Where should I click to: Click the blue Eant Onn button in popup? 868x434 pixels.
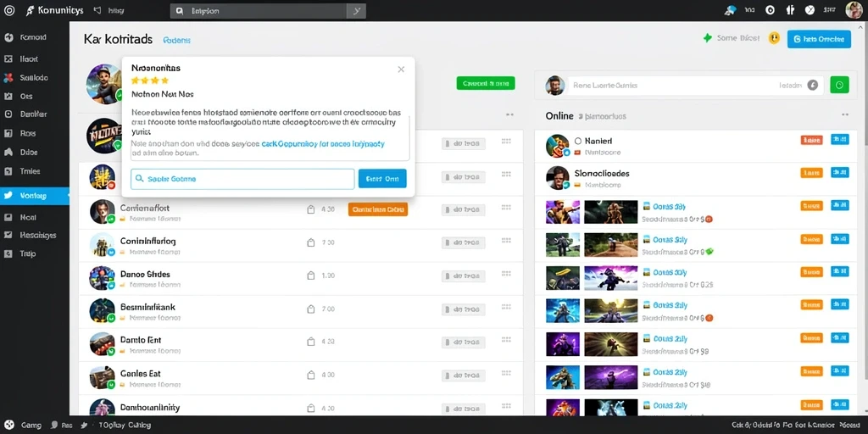click(x=382, y=179)
